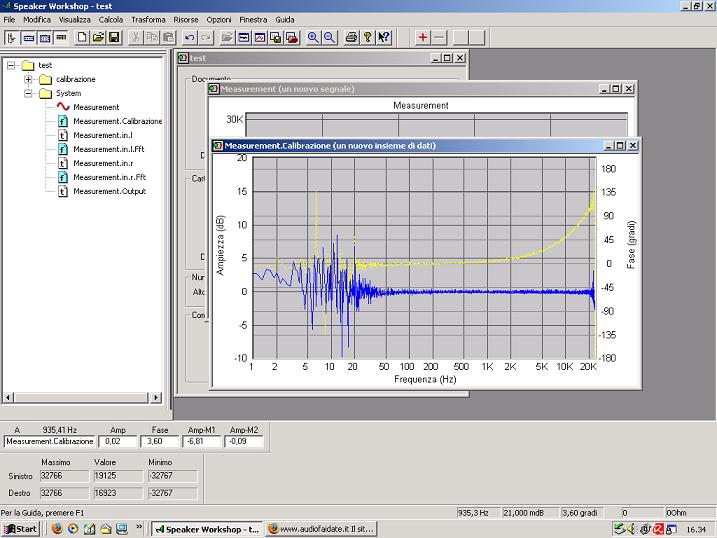Open the Calcola menu
The image size is (717, 538).
111,20
